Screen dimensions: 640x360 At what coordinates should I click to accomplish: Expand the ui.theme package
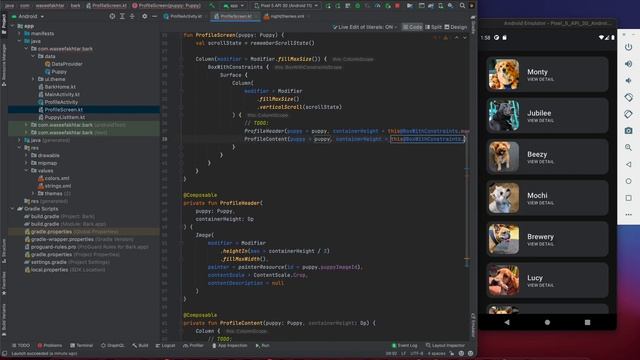pos(33,79)
